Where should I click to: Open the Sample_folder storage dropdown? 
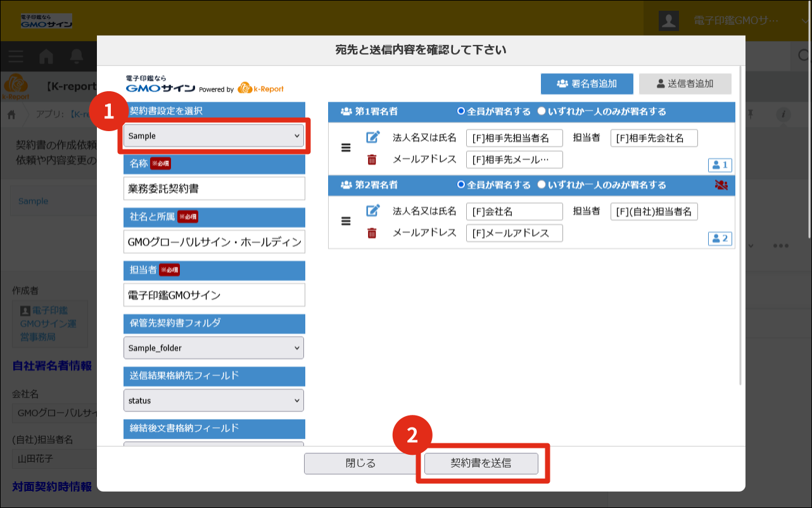(213, 348)
